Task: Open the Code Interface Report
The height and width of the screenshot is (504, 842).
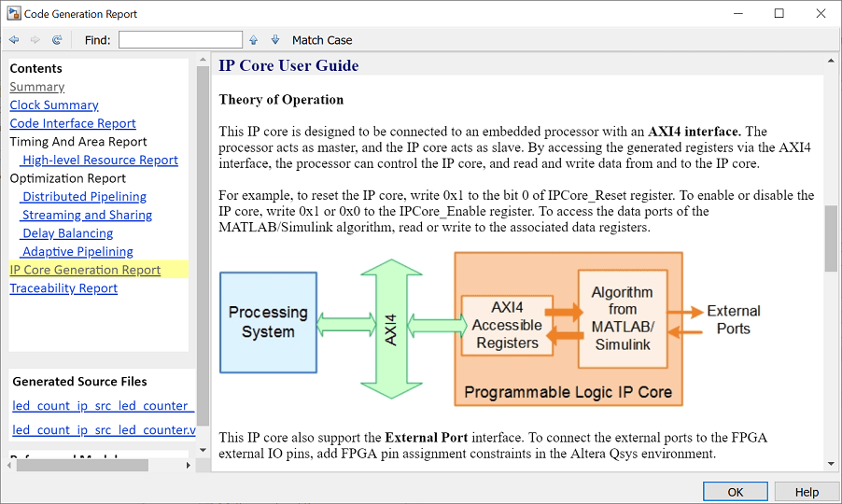Action: click(x=73, y=123)
